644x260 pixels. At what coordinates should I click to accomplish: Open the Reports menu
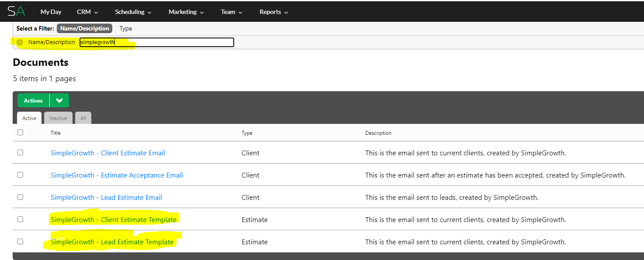(x=274, y=12)
